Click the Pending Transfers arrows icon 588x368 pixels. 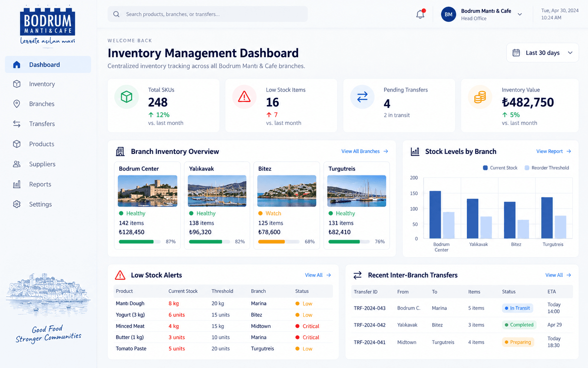point(362,97)
